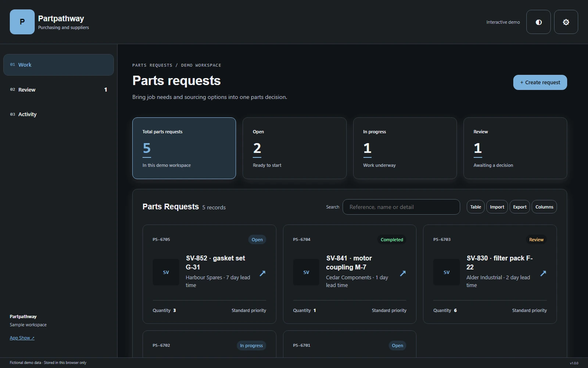This screenshot has height=368, width=588.
Task: Click the Review count badge 1 in sidebar
Action: tap(105, 90)
